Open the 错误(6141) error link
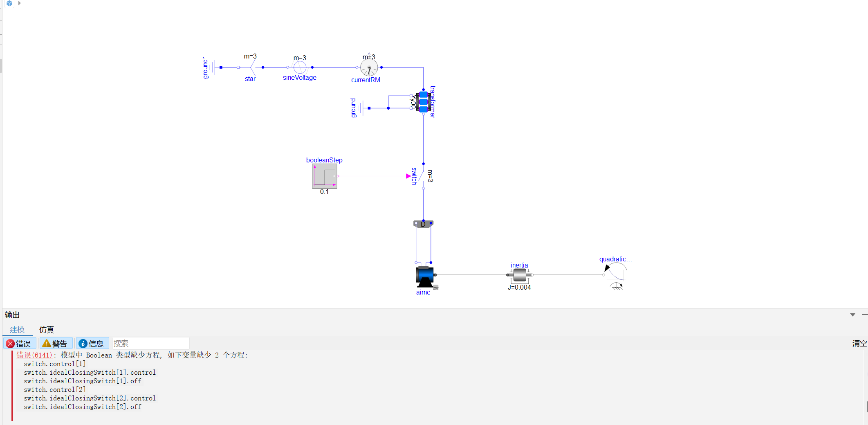 point(34,355)
